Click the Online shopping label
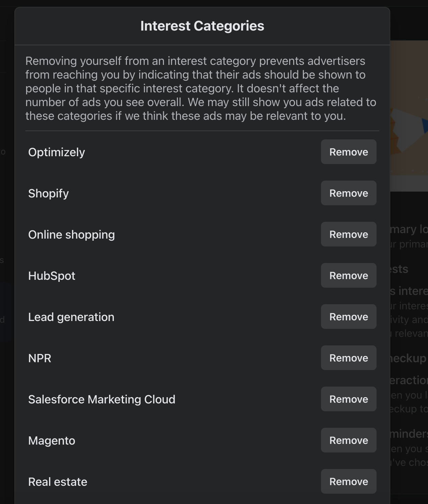This screenshot has width=428, height=504. 71,235
